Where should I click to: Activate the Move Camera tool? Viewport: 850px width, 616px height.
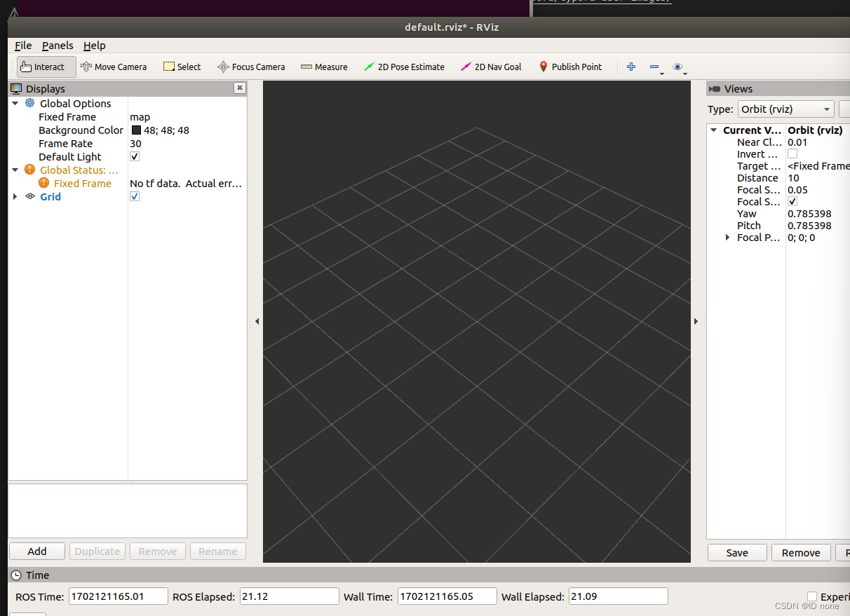pyautogui.click(x=114, y=67)
